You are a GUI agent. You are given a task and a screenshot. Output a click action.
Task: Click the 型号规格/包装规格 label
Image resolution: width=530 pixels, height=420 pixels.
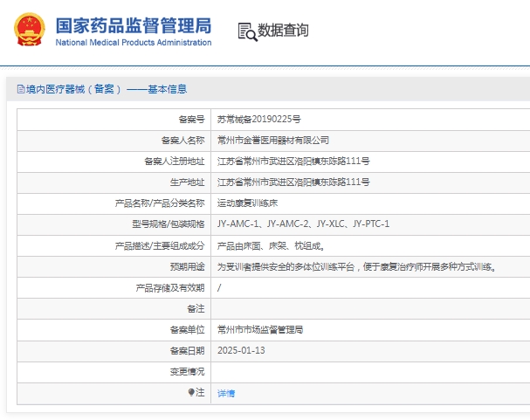pos(169,224)
